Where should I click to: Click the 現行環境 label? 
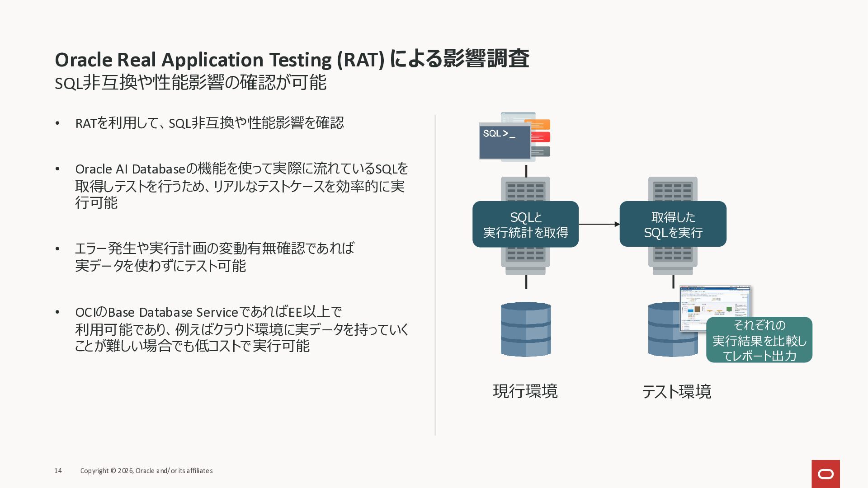(x=525, y=391)
